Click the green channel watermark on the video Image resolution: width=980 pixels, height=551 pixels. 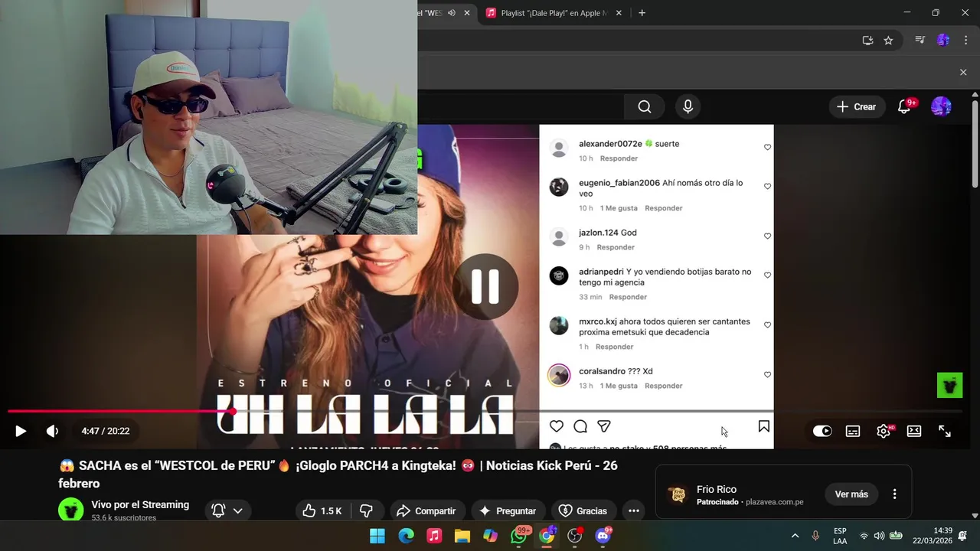click(950, 385)
